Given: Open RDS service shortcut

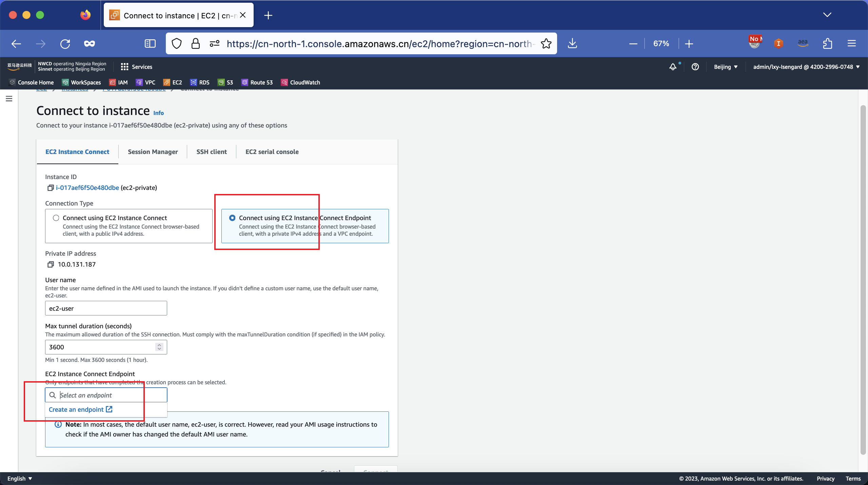Looking at the screenshot, I should coord(200,82).
